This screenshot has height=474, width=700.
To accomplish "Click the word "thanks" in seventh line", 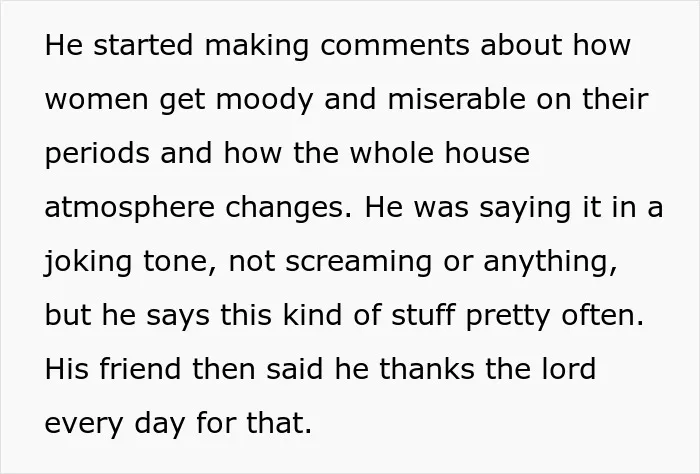I will click(428, 369).
